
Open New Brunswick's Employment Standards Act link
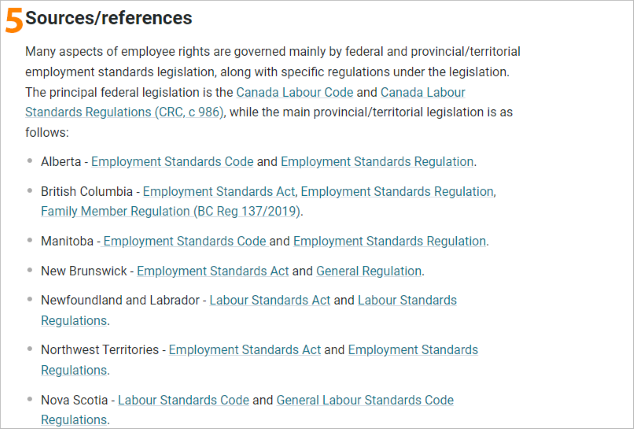pyautogui.click(x=213, y=271)
